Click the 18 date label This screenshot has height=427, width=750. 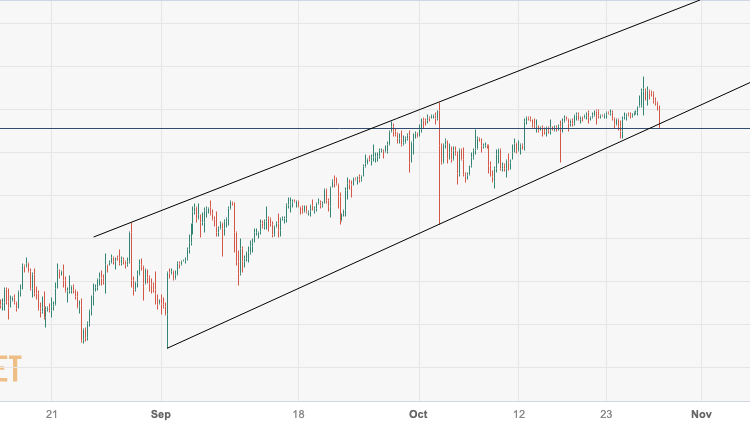click(298, 413)
